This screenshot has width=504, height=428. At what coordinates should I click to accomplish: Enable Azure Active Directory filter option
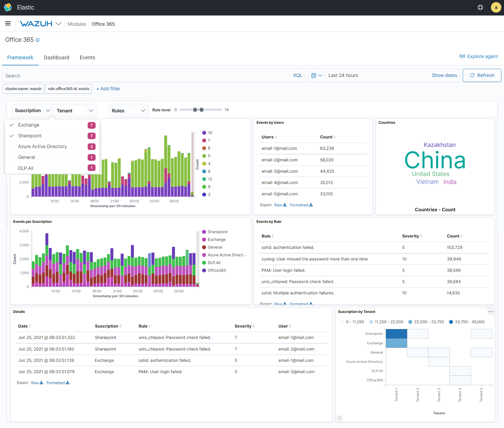click(x=42, y=147)
